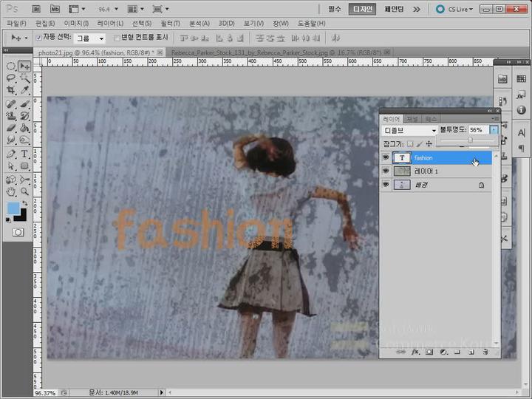Hide the 레이어 1 layer
This screenshot has width=532, height=399.
click(x=386, y=171)
